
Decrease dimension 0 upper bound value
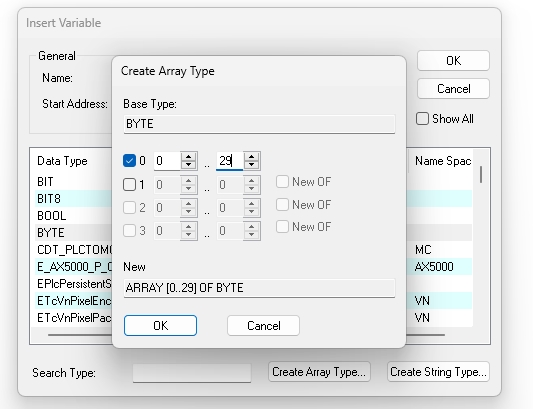(x=252, y=165)
